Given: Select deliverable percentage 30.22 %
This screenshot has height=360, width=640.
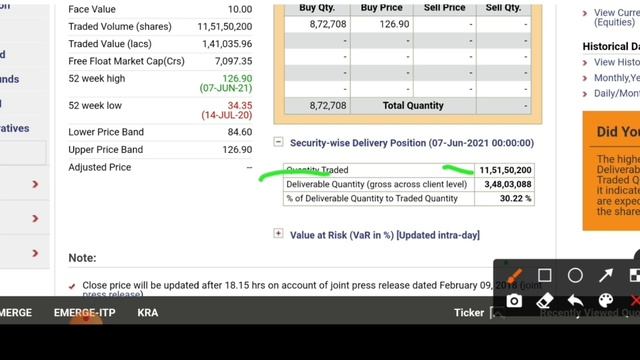Looking at the screenshot, I should click(x=516, y=198).
